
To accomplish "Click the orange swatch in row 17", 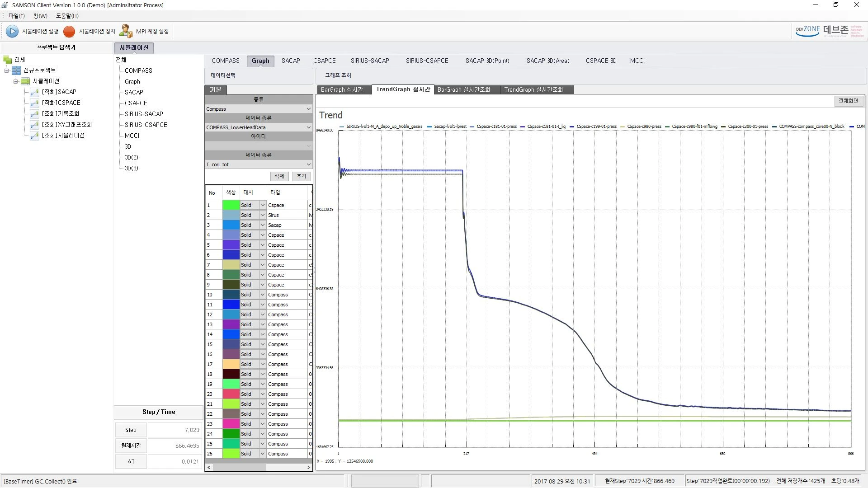I will click(231, 364).
